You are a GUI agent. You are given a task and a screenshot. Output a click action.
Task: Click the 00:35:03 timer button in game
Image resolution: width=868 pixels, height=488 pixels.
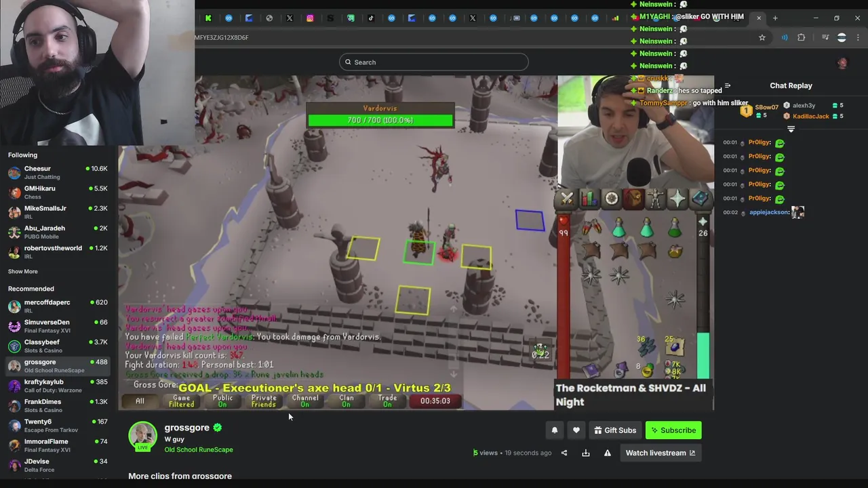pyautogui.click(x=435, y=401)
